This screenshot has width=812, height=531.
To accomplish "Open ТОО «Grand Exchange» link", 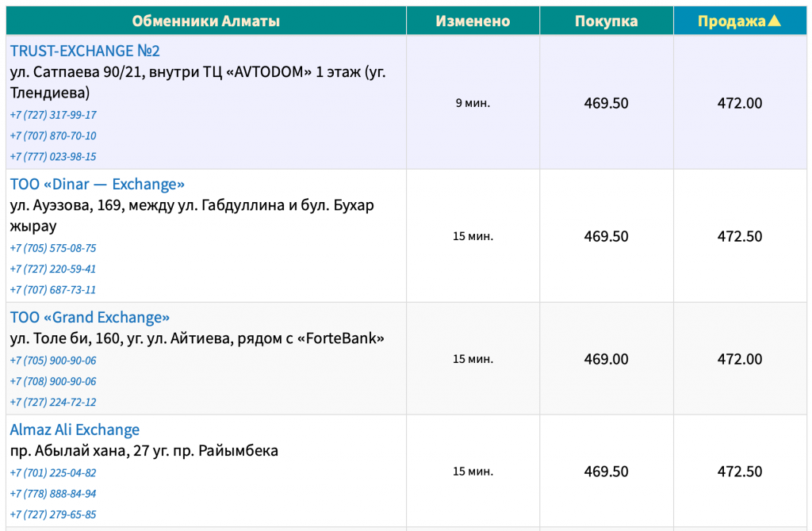I will pos(90,317).
